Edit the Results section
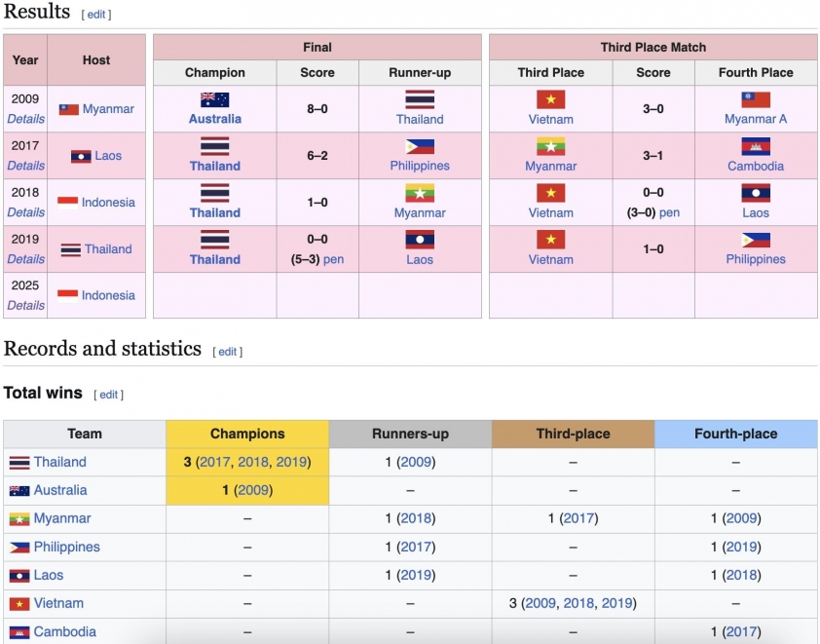Image resolution: width=820 pixels, height=644 pixels. pyautogui.click(x=96, y=15)
